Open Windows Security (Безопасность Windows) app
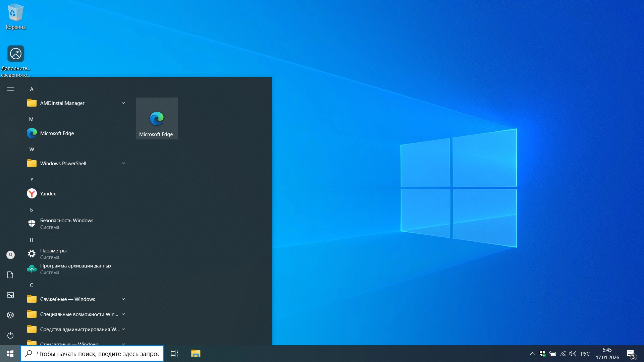 point(66,224)
